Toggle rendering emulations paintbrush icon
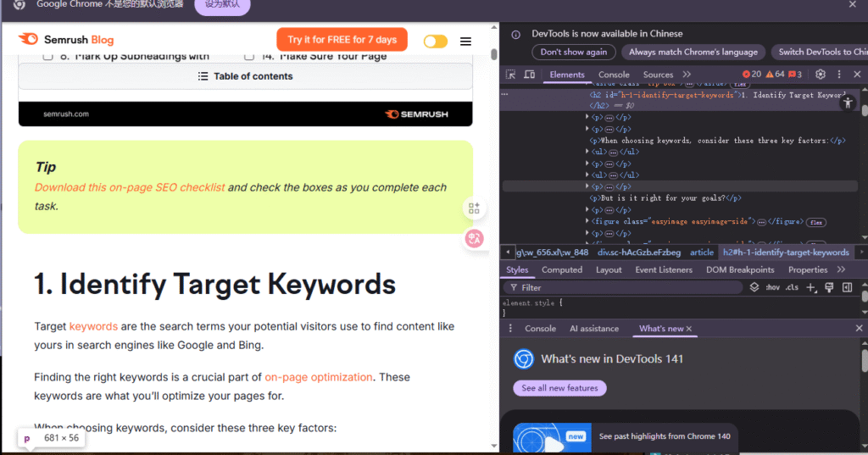This screenshot has width=868, height=455. 829,288
